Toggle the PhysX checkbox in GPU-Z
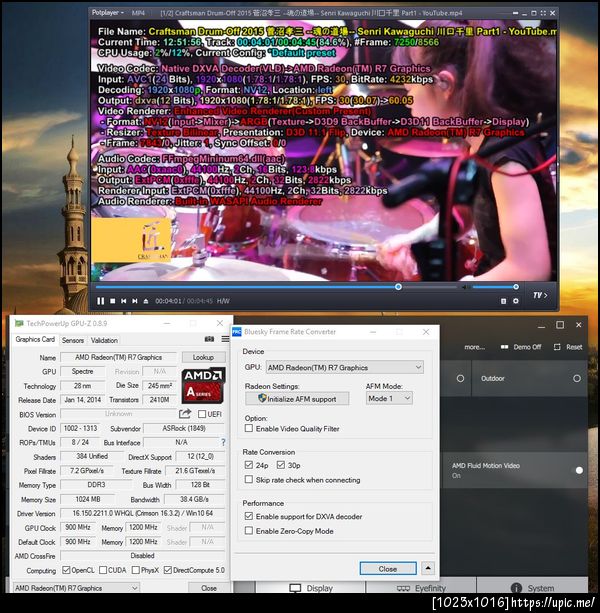Viewport: 600px width, 613px height. click(136, 570)
